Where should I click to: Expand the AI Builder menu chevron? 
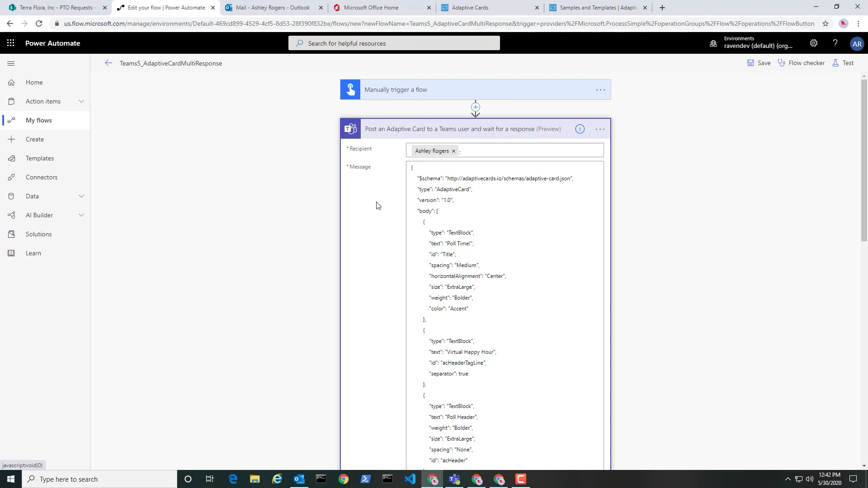click(x=81, y=215)
